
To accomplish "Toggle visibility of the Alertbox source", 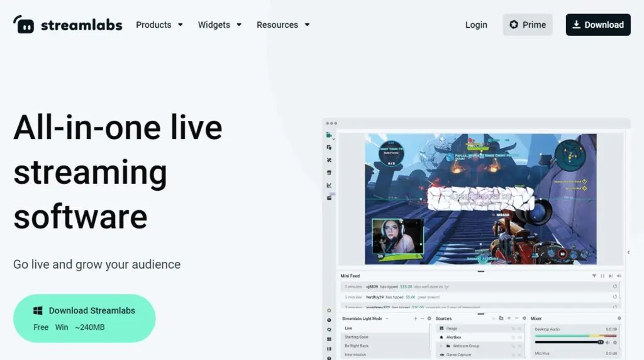I will click(519, 337).
